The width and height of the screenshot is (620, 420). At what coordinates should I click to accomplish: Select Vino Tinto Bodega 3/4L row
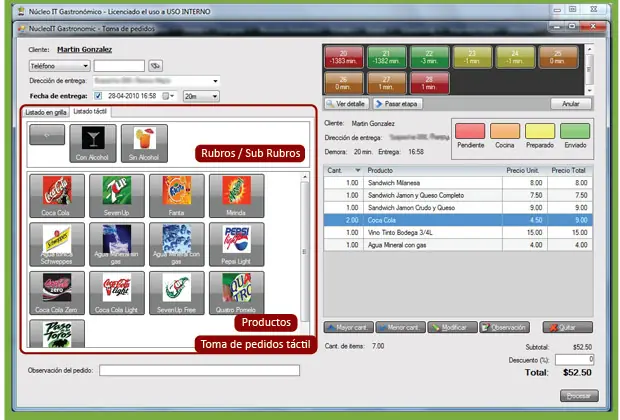(x=458, y=233)
